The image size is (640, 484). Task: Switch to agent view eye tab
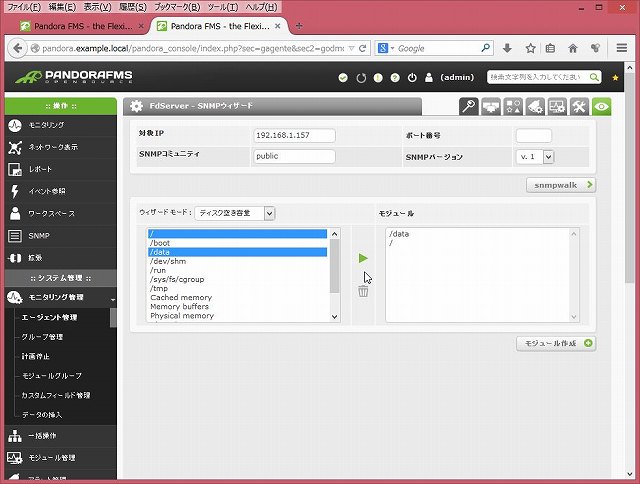click(x=602, y=107)
